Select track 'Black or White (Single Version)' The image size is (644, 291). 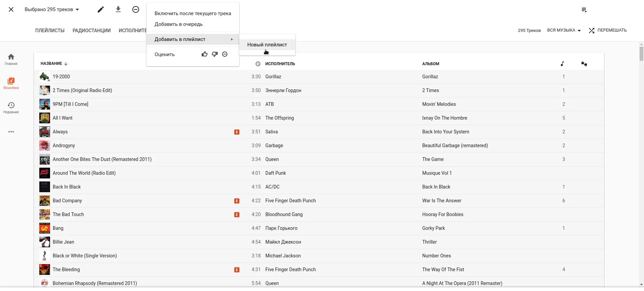click(x=85, y=256)
